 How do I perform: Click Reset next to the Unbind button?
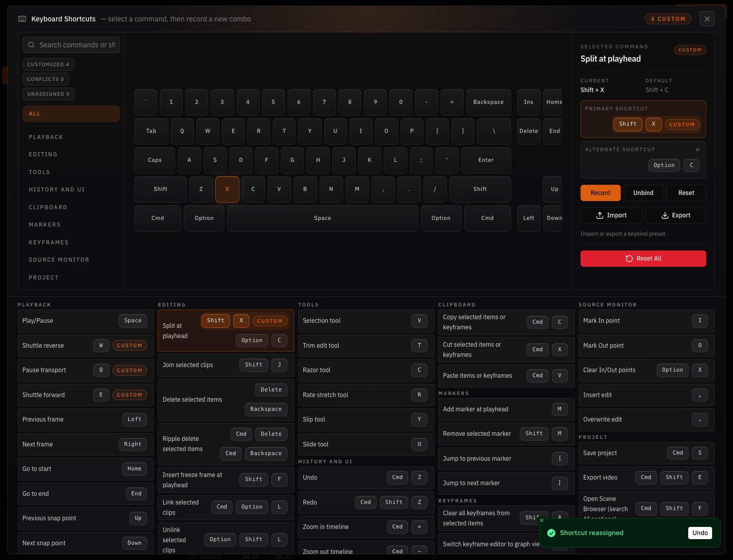tap(686, 193)
